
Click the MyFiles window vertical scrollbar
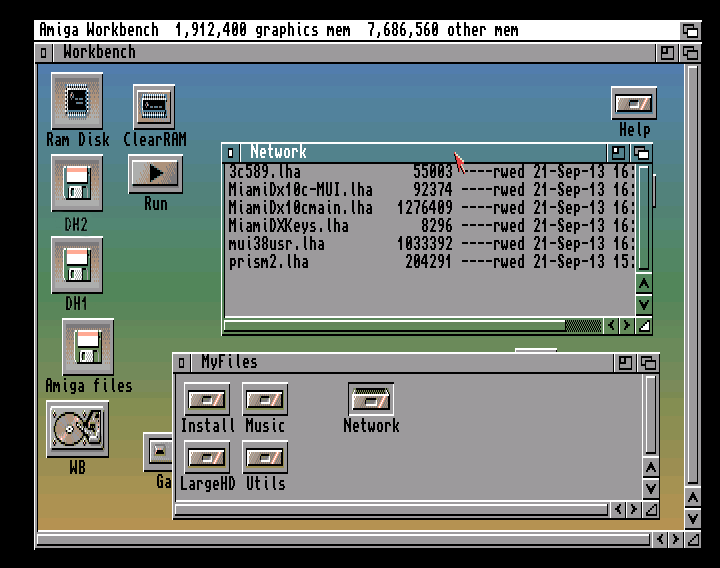coord(651,416)
